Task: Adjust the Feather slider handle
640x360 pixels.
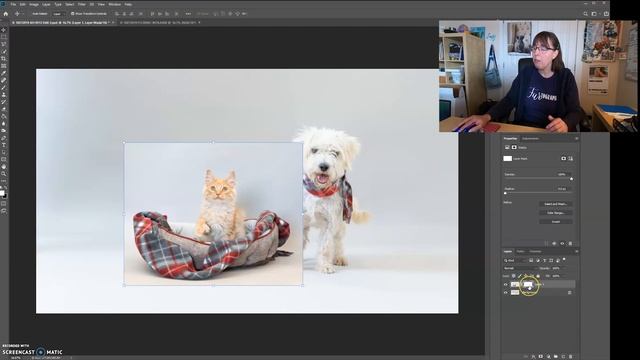Action: click(x=505, y=193)
